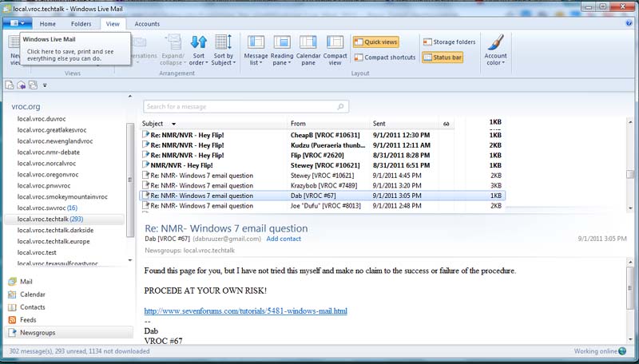
Task: Open the Help icon in the ribbon corner
Action: pyautogui.click(x=629, y=23)
